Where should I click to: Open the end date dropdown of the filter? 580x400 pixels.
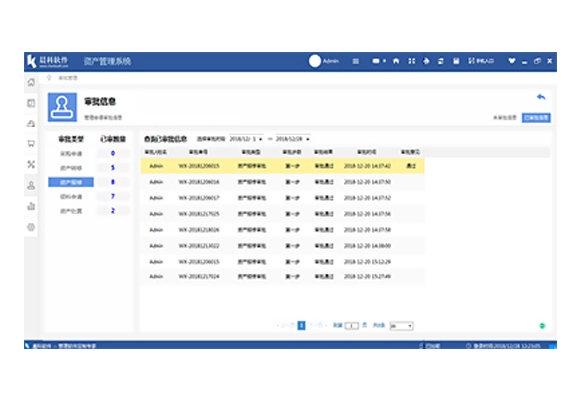click(308, 139)
